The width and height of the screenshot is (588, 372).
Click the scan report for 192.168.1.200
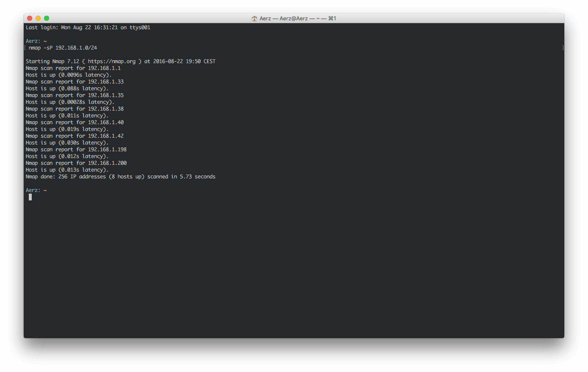click(x=76, y=163)
